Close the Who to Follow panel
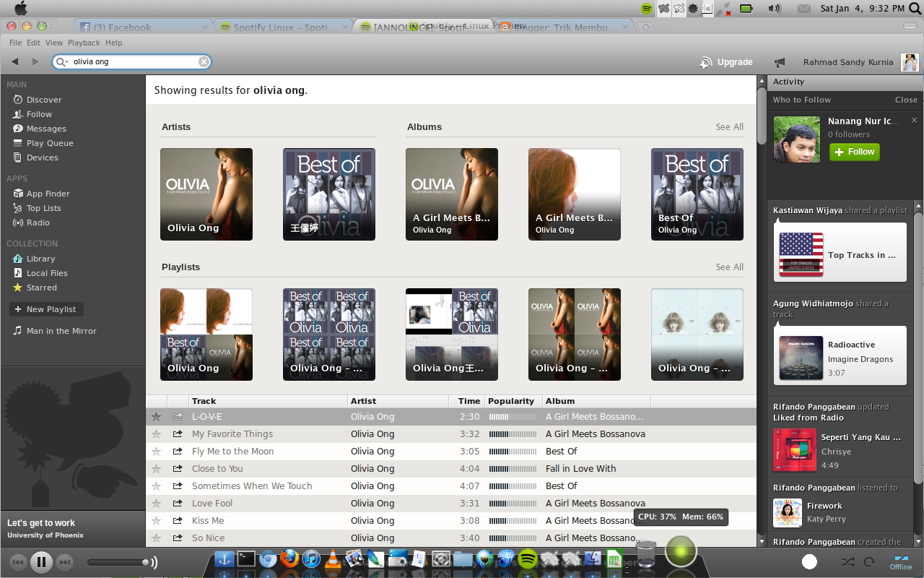 906,100
